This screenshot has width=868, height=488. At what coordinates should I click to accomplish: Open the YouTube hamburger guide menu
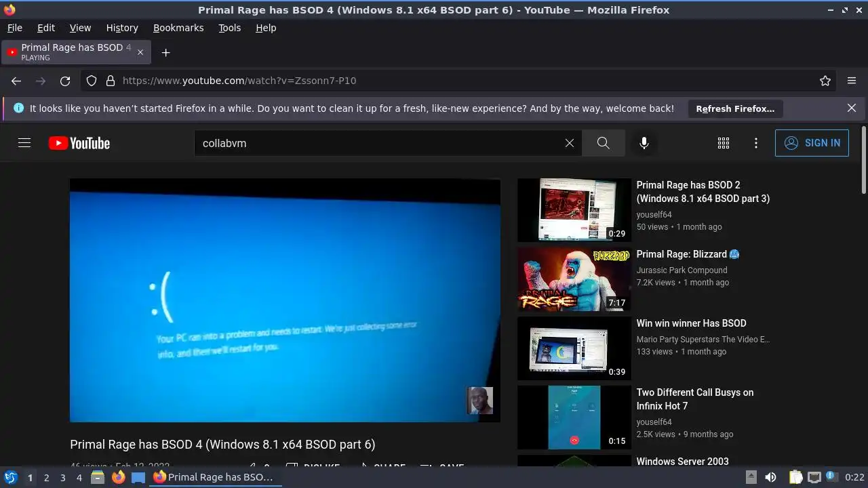[24, 143]
